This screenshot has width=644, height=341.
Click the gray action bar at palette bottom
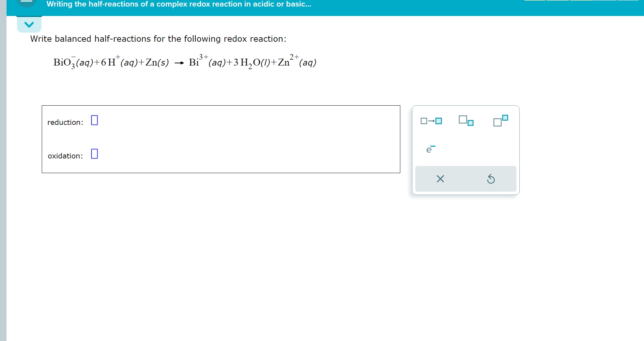466,179
